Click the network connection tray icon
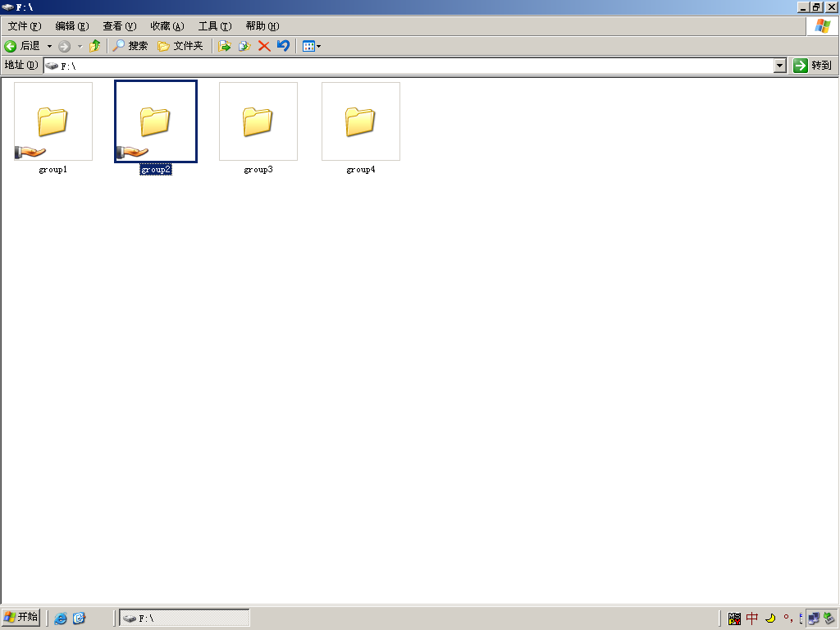 click(814, 619)
